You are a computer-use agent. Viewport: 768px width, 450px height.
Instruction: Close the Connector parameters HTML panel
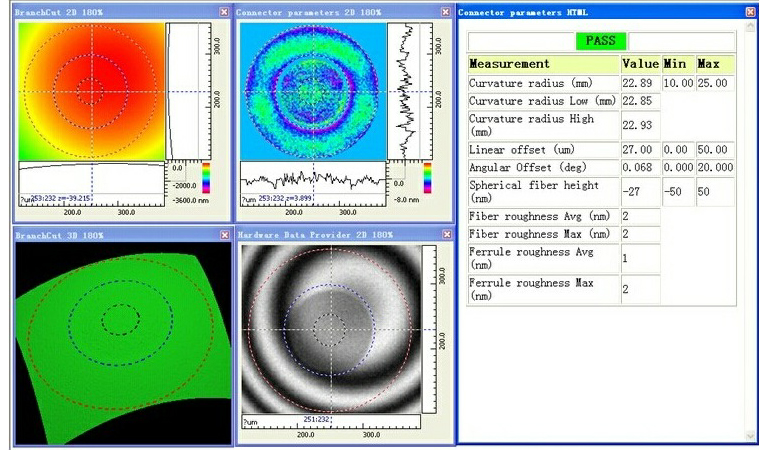point(750,12)
